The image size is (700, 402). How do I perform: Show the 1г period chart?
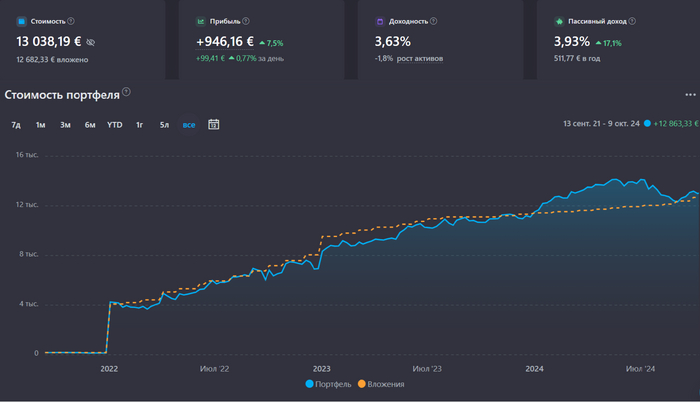tap(140, 125)
